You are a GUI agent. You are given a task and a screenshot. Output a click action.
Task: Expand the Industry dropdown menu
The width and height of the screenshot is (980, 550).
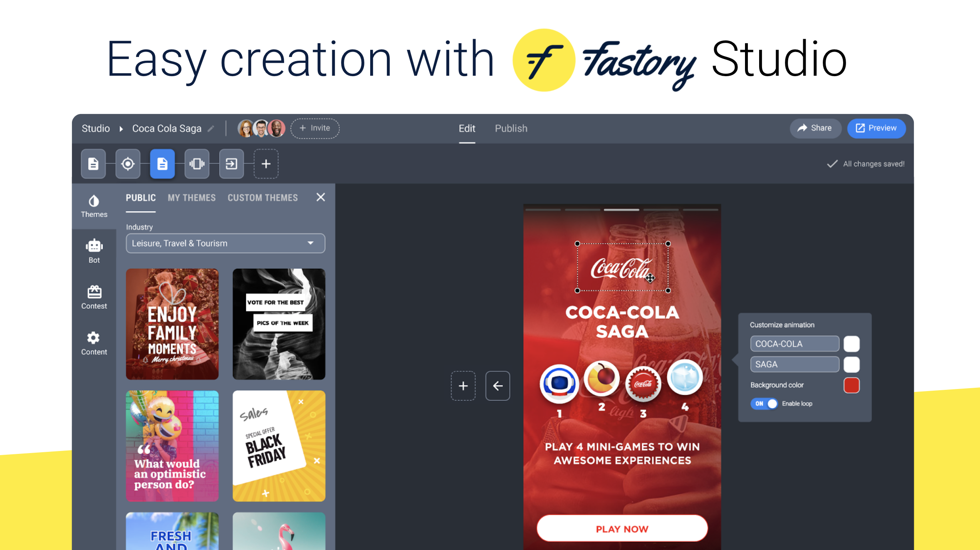pyautogui.click(x=311, y=243)
